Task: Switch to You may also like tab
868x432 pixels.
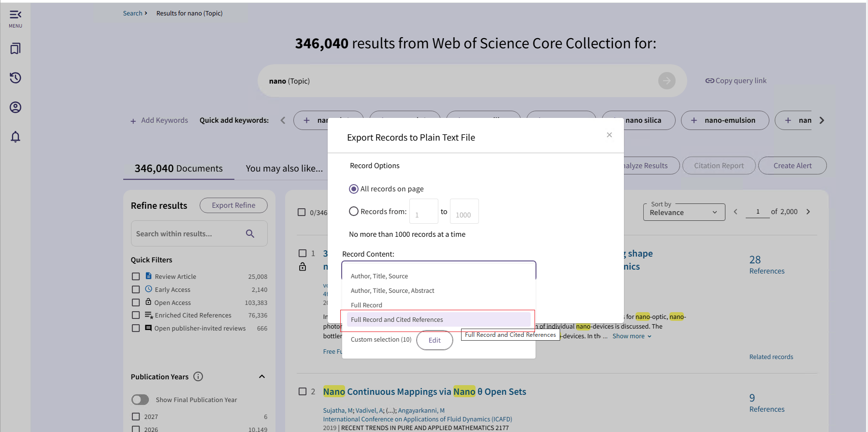Action: pos(284,168)
